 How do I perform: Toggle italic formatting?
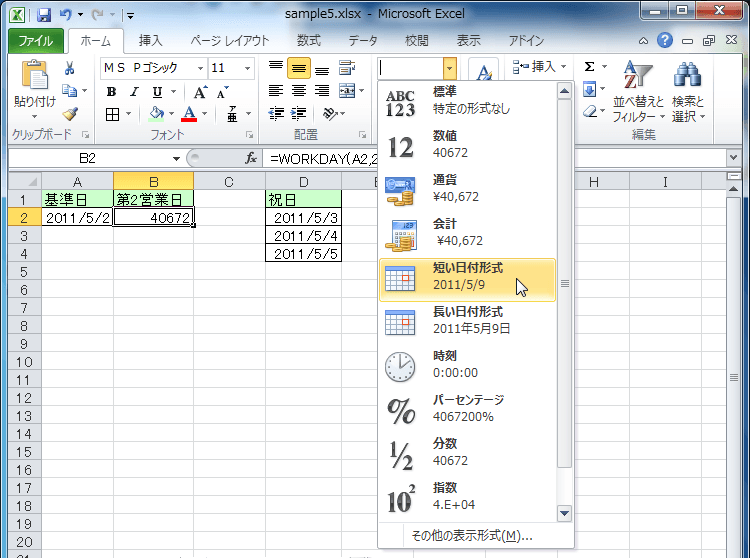coord(134,91)
